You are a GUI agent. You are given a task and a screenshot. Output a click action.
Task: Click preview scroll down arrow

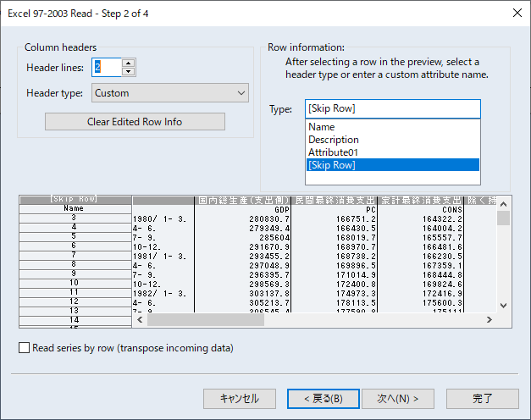pos(504,306)
